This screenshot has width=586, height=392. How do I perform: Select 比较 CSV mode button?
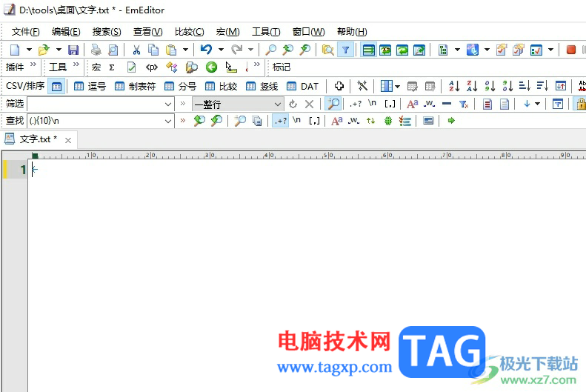222,86
